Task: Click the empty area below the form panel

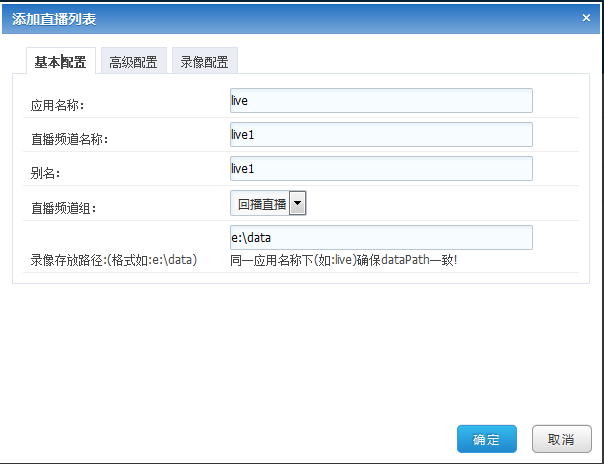Action: click(300, 350)
